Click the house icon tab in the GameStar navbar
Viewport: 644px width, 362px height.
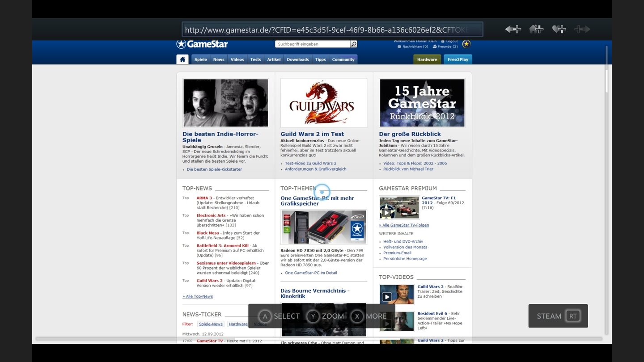tap(182, 59)
